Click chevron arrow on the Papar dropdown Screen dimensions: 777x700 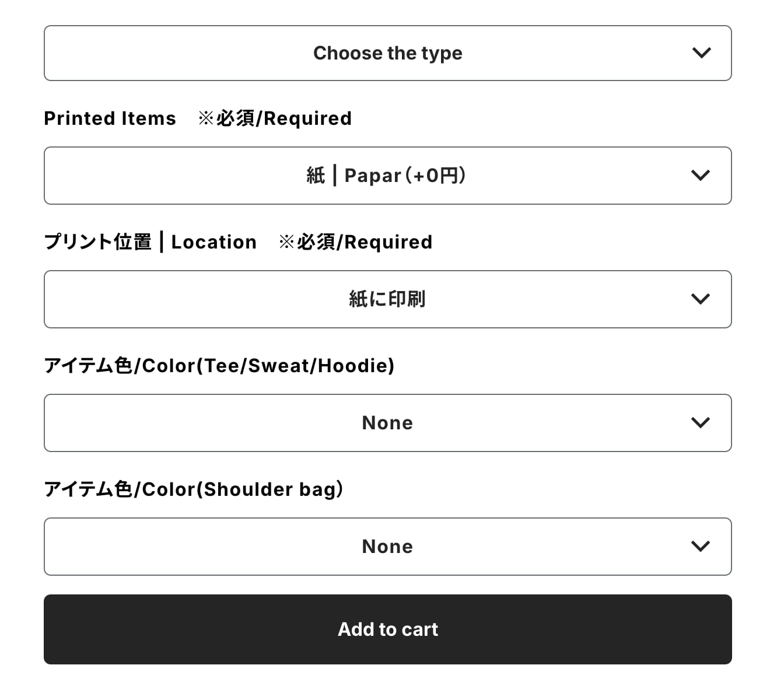(x=700, y=176)
